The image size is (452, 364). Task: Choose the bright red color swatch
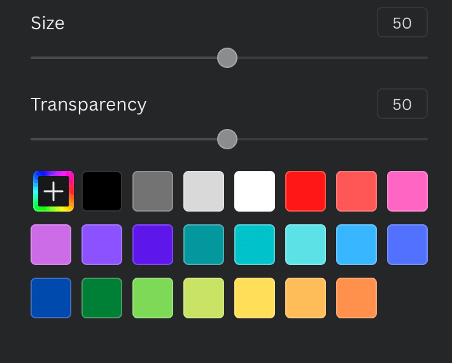[305, 191]
